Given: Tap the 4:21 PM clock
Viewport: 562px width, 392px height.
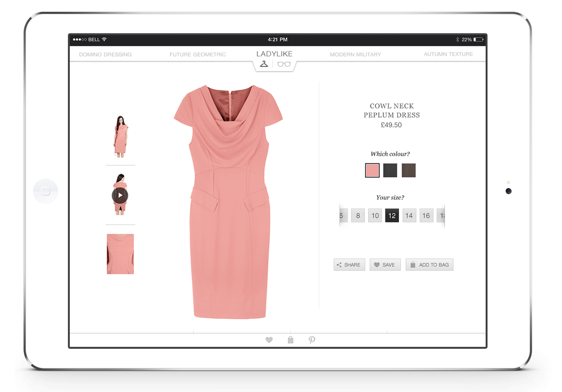Looking at the screenshot, I should (x=278, y=40).
